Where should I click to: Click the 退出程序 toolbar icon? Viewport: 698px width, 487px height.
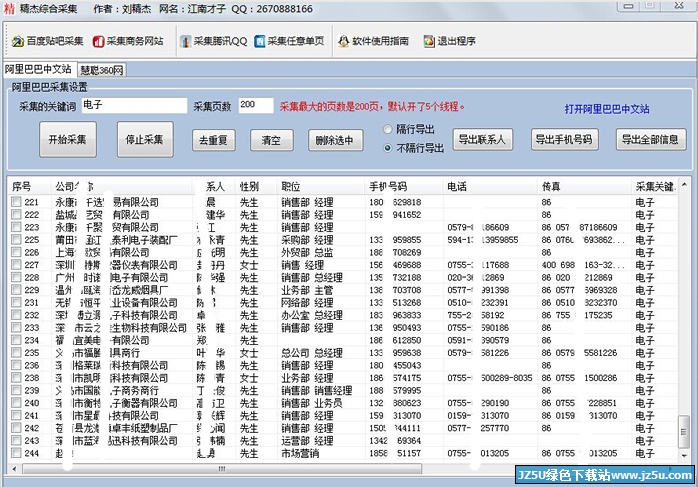coord(429,41)
